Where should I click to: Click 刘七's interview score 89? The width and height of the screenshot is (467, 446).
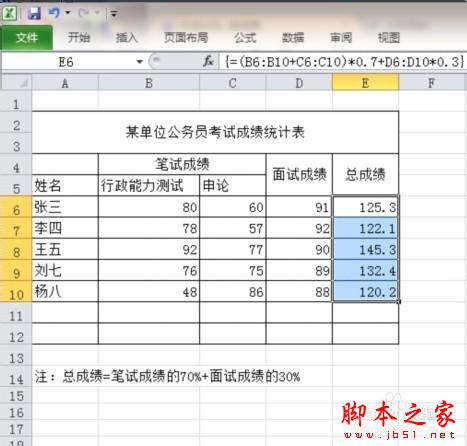coord(299,271)
